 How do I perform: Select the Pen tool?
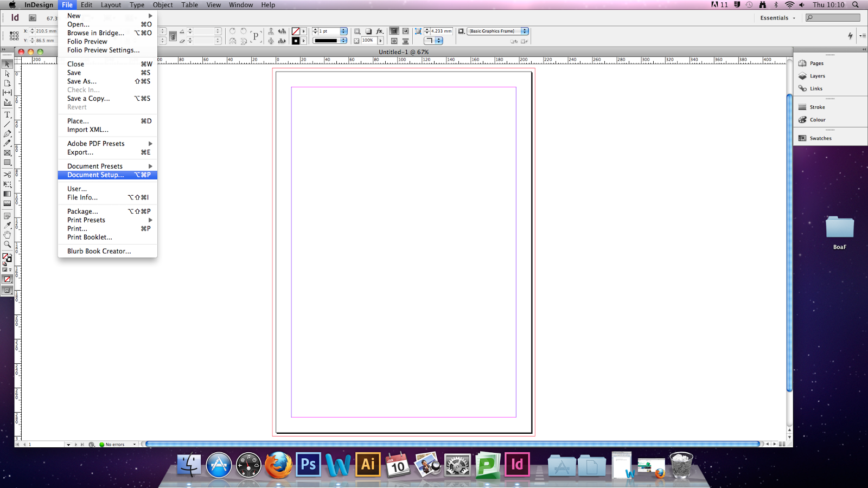[7, 133]
